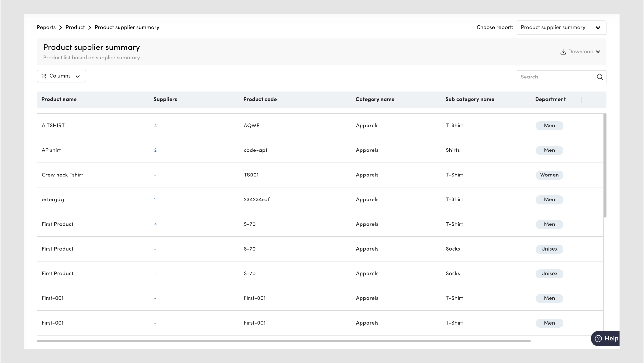The height and width of the screenshot is (363, 644).
Task: Click the horizontal table scrollbar
Action: click(283, 341)
